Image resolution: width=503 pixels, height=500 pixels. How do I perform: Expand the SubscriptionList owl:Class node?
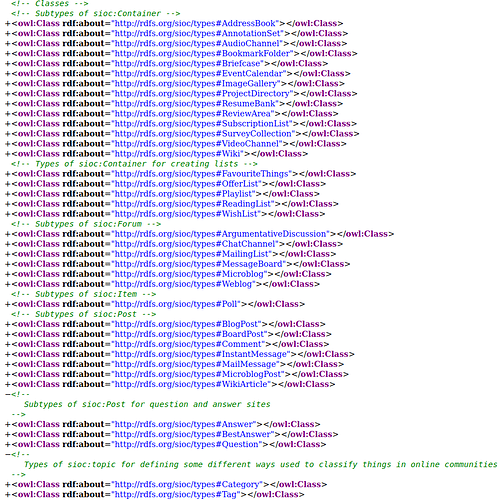coord(8,124)
